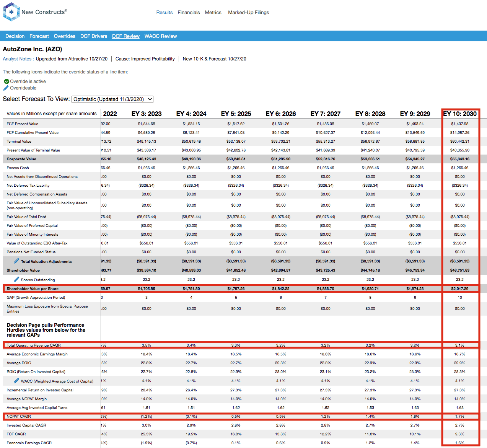Click the EY 6: 2026 column header

point(281,114)
